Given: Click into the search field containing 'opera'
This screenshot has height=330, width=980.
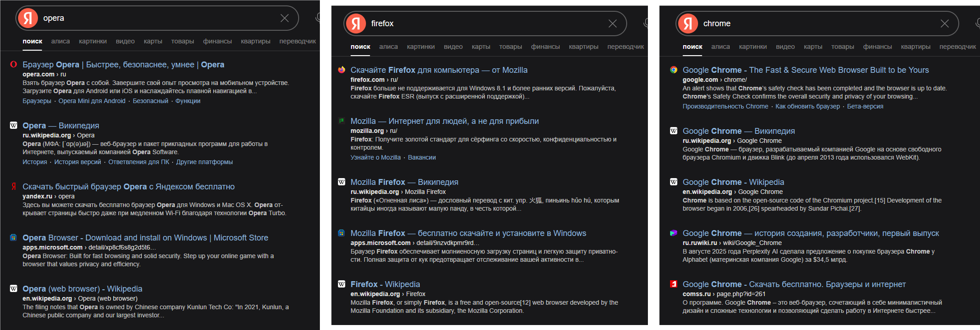Looking at the screenshot, I should pos(158,18).
